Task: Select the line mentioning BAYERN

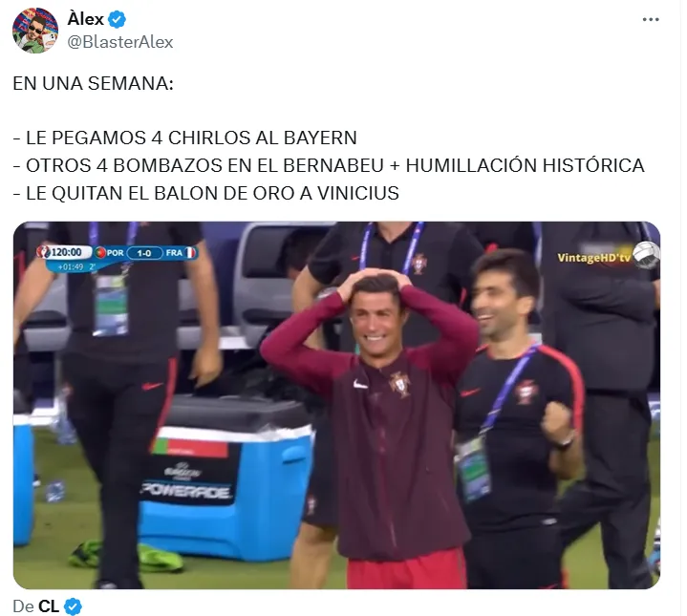Action: pyautogui.click(x=184, y=138)
